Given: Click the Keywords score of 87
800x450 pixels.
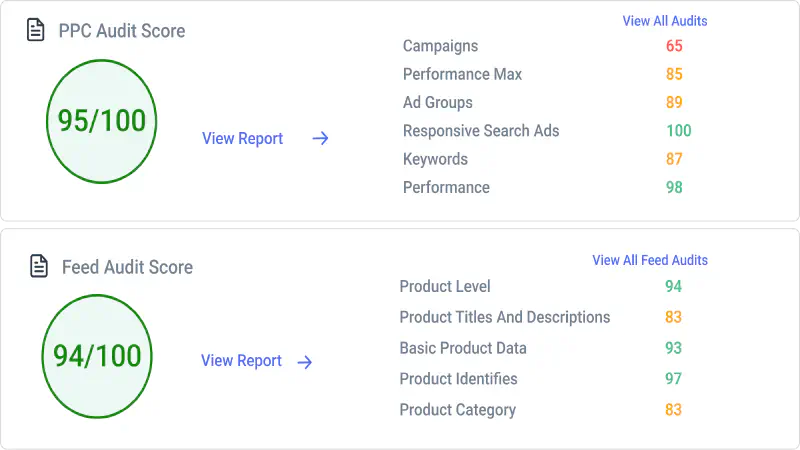Looking at the screenshot, I should point(674,159).
